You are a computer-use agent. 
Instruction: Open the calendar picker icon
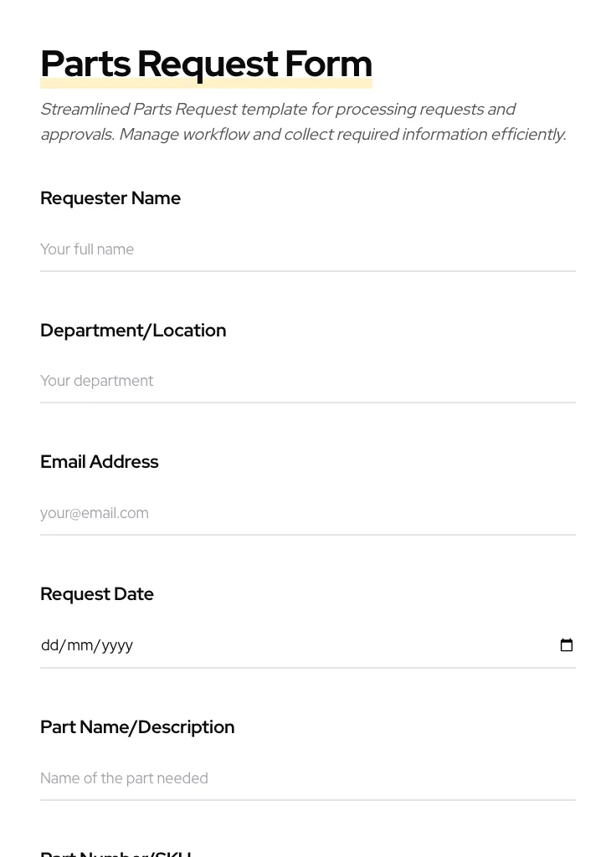coord(567,645)
